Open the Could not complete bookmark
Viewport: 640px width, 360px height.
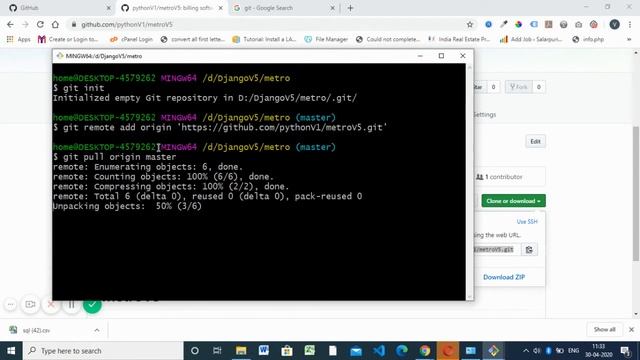click(x=388, y=39)
